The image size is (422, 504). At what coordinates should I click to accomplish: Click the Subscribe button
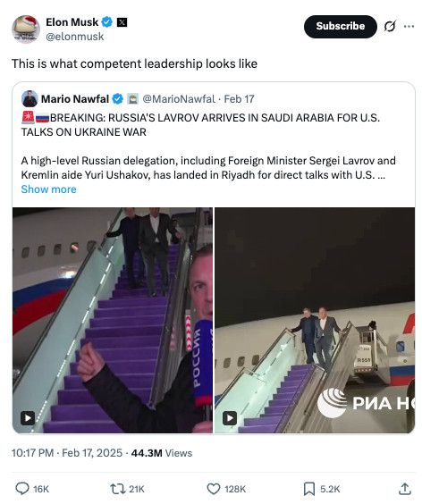pos(341,26)
